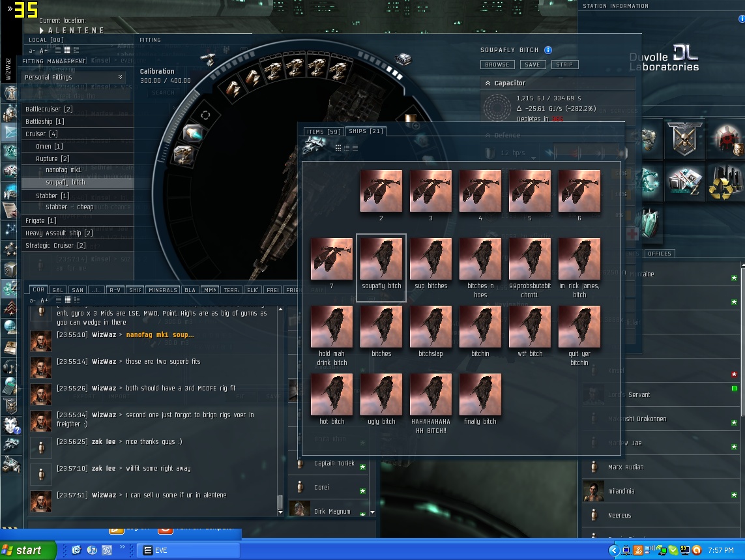
Task: Click the circular arrows slot icon in fitting wheel
Action: pyautogui.click(x=205, y=115)
